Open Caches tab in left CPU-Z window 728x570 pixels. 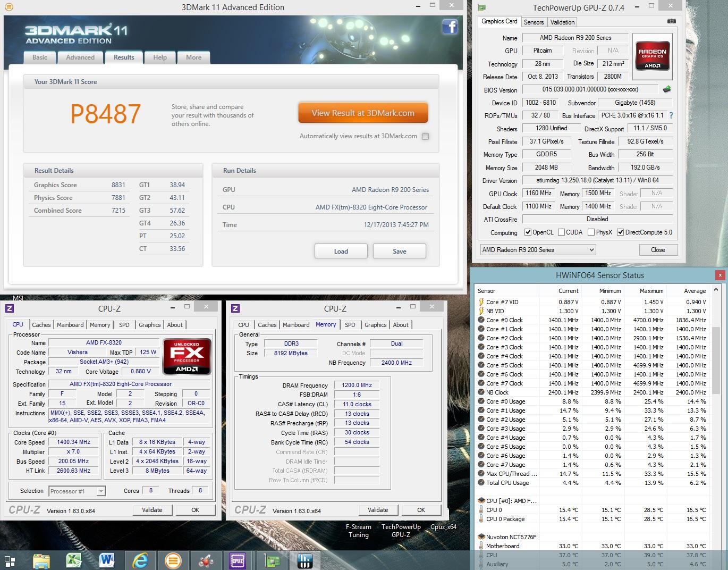pos(41,325)
